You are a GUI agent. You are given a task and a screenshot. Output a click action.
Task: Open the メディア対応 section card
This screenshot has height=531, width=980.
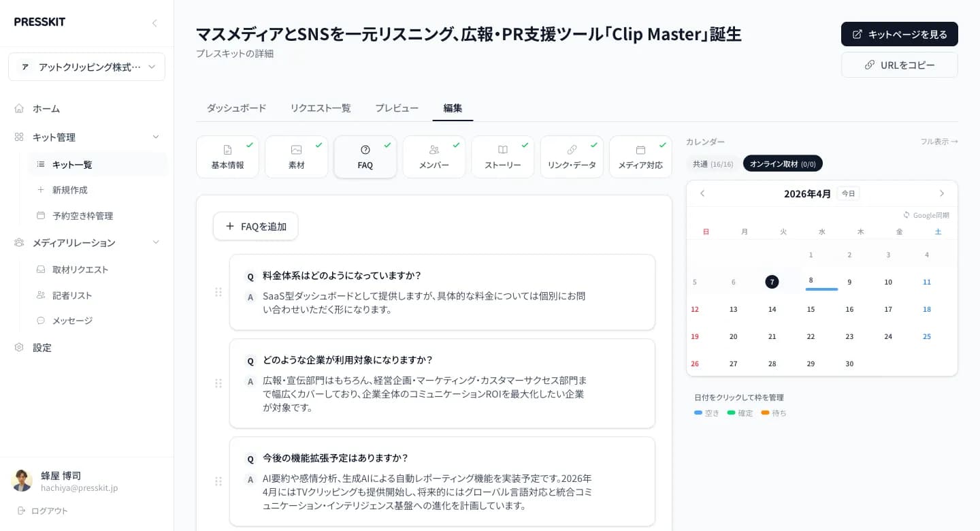tap(640, 157)
